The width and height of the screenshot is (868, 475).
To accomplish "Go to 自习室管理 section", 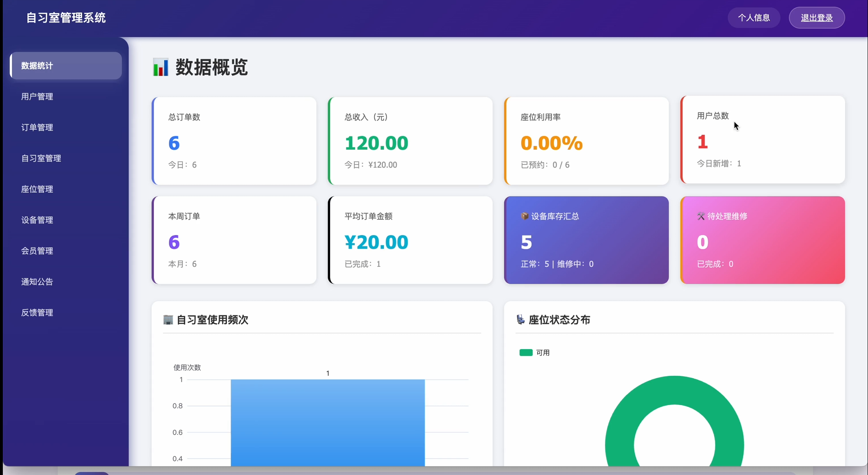I will (x=41, y=158).
